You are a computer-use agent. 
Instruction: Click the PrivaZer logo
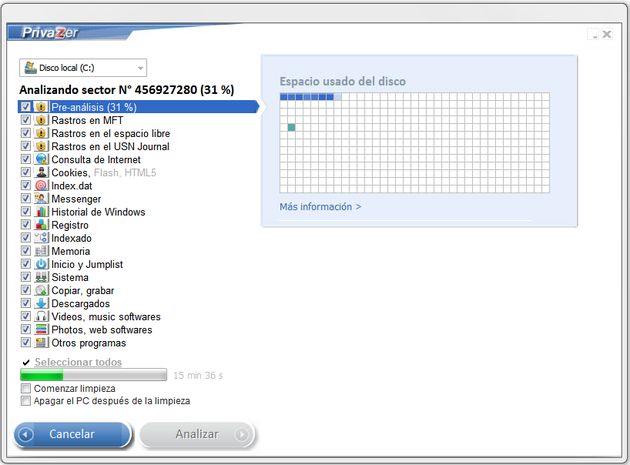[x=50, y=33]
